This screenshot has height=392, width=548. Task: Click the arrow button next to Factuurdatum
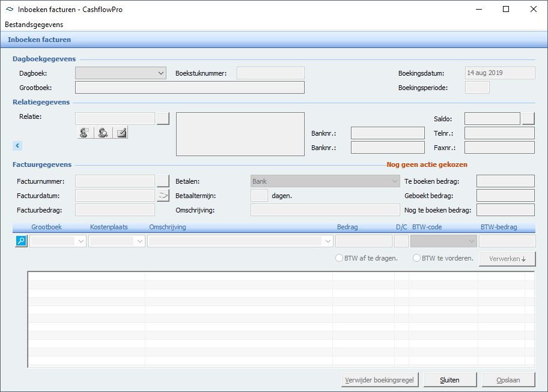[x=163, y=196]
